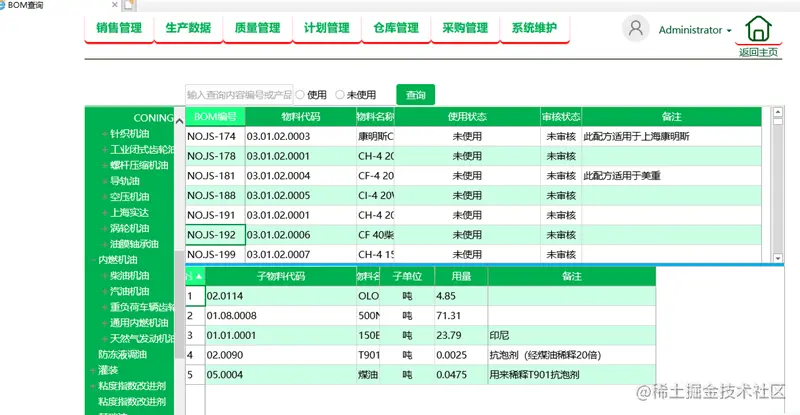This screenshot has height=415, width=800.
Task: Click the BOM search input field
Action: pyautogui.click(x=239, y=95)
